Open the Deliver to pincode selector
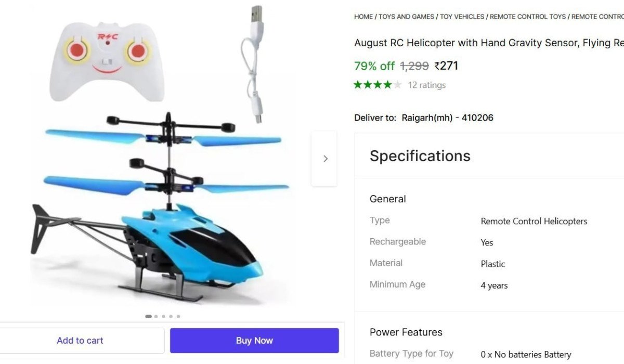The width and height of the screenshot is (624, 364). click(x=448, y=118)
